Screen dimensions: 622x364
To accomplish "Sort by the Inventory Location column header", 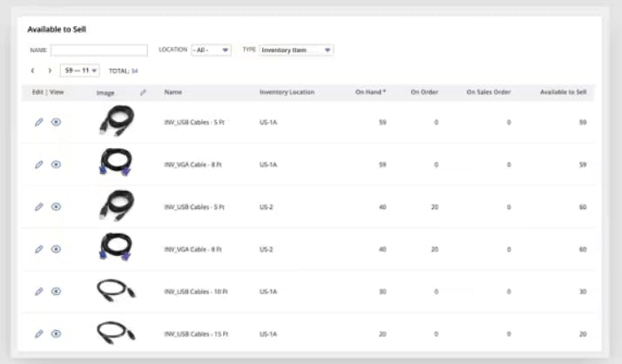I will point(287,92).
